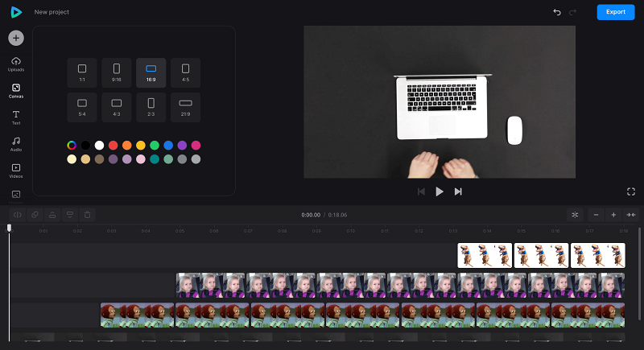Open the Uploads sidebar panel
Viewport: 644px width, 350px height.
16,64
